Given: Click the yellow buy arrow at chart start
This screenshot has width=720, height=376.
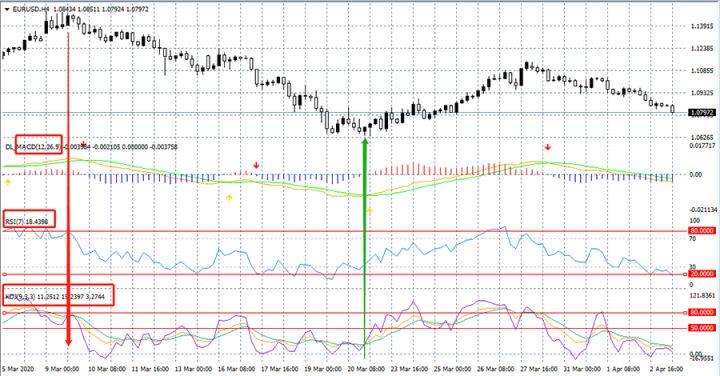Looking at the screenshot, I should point(7,182).
